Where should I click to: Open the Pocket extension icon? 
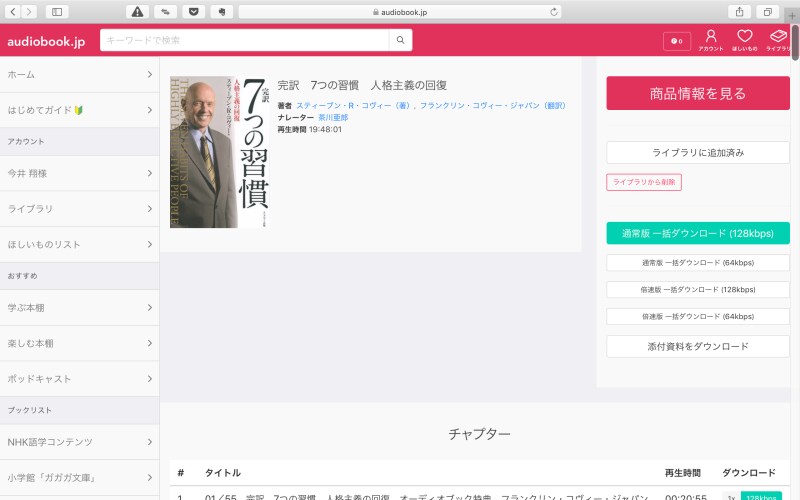[x=193, y=12]
